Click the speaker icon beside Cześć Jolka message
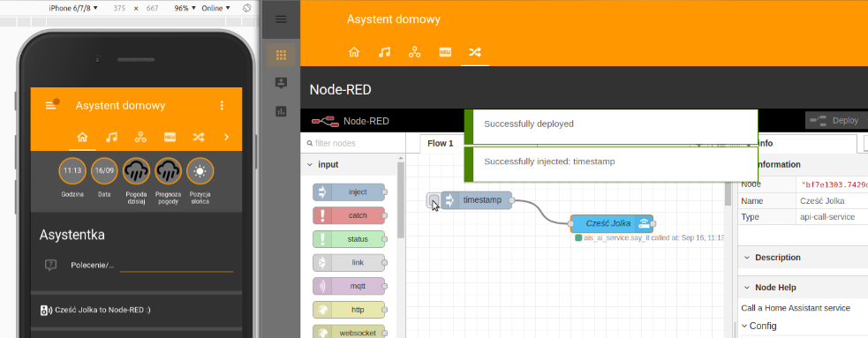The width and height of the screenshot is (868, 338). click(46, 311)
